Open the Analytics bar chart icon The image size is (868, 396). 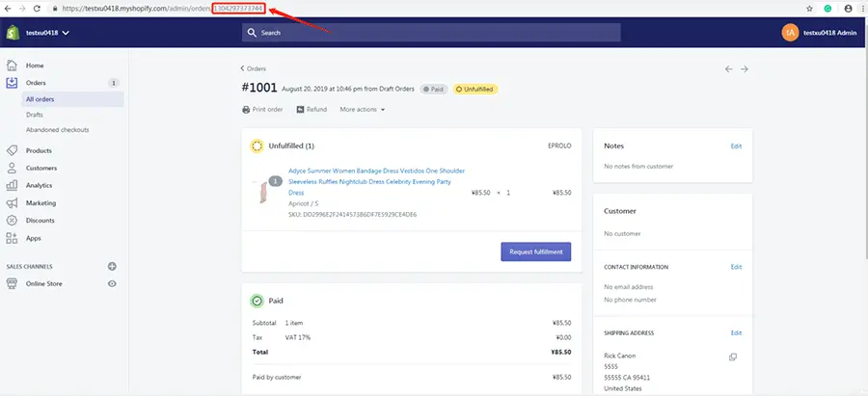[x=12, y=185]
